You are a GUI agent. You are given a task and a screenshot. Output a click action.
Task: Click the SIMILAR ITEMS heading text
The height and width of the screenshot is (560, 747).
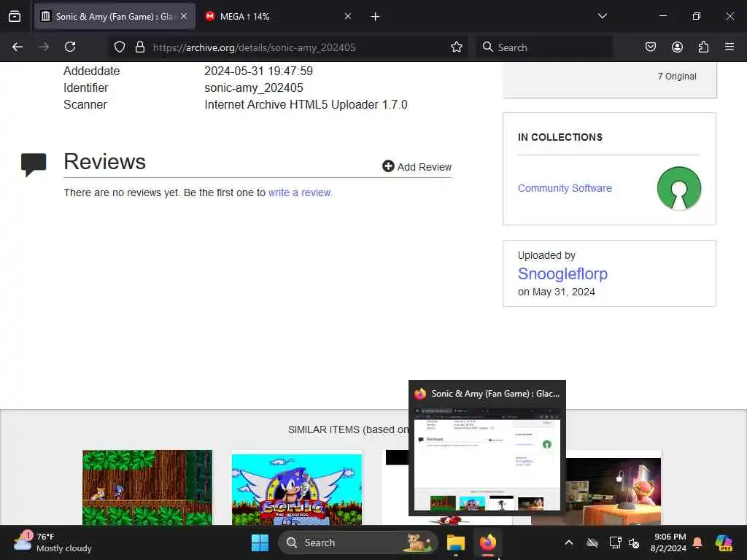point(348,429)
